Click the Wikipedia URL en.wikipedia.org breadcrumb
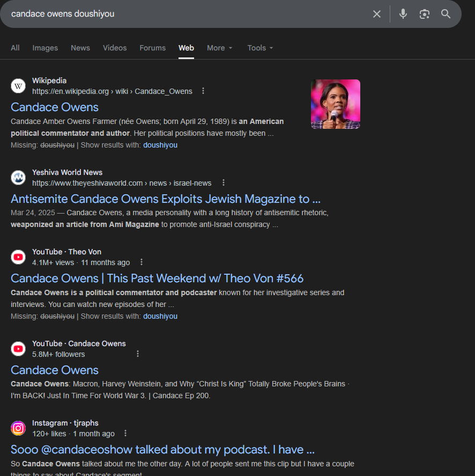This screenshot has width=475, height=476. 112,91
